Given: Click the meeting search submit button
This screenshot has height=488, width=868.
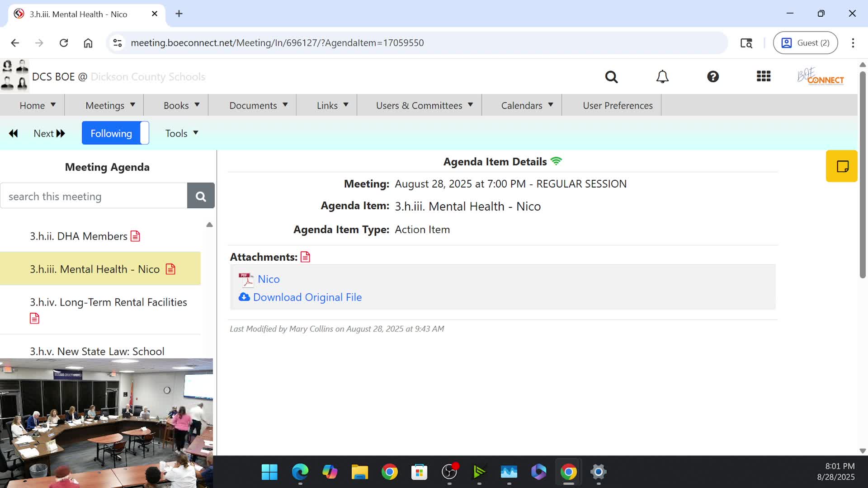Looking at the screenshot, I should tap(201, 196).
